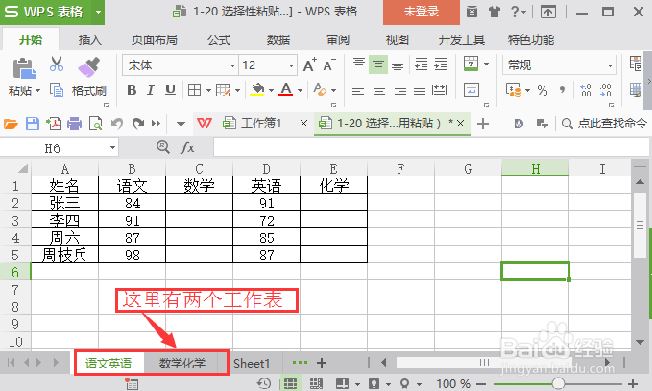Open the font name dropdown 宋体
Screen dimensions: 652x391
pyautogui.click(x=232, y=66)
